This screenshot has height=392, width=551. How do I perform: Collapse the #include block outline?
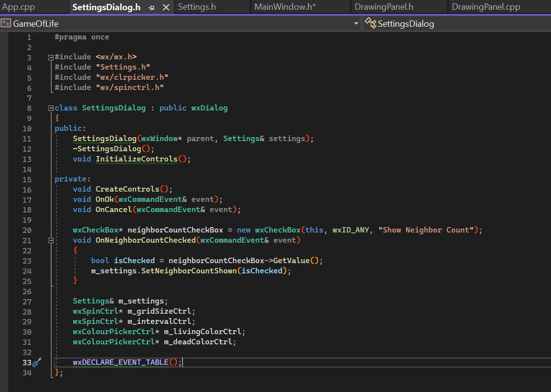51,57
